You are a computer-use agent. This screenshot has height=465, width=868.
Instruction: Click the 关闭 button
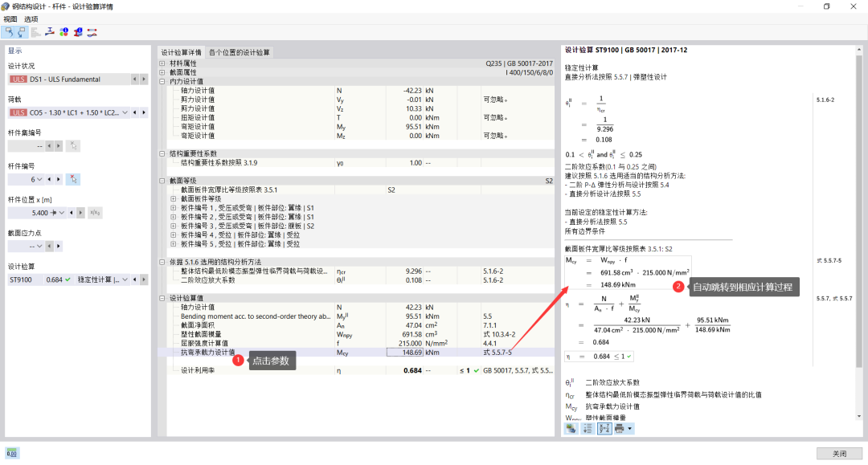(839, 454)
